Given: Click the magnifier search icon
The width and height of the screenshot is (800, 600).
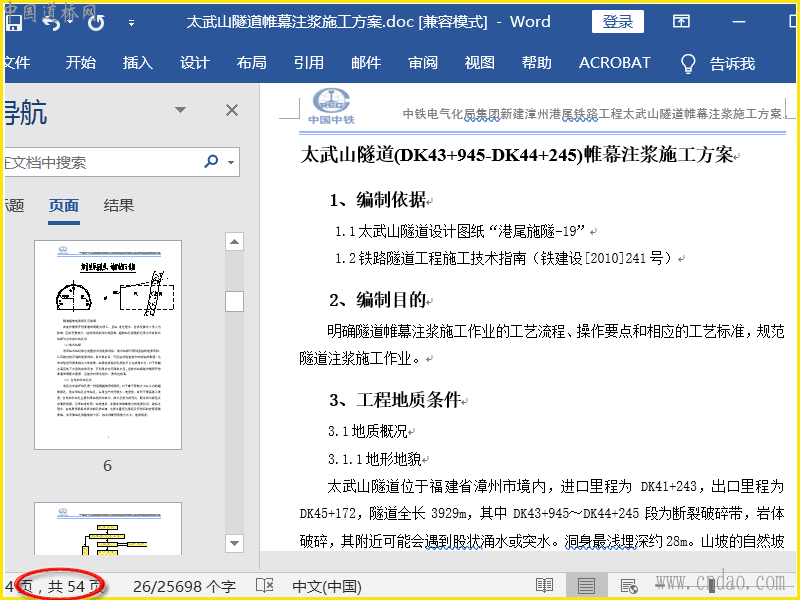Looking at the screenshot, I should (x=211, y=162).
